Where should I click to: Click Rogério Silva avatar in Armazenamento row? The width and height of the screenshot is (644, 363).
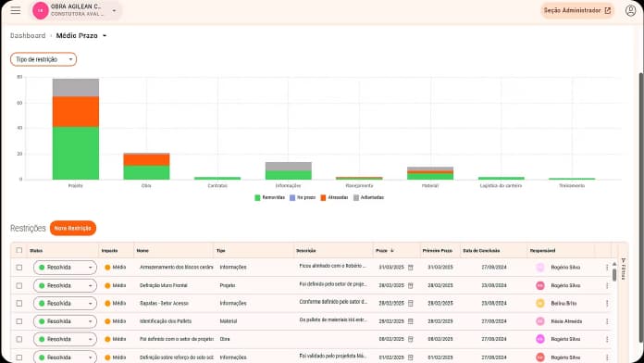pyautogui.click(x=540, y=268)
